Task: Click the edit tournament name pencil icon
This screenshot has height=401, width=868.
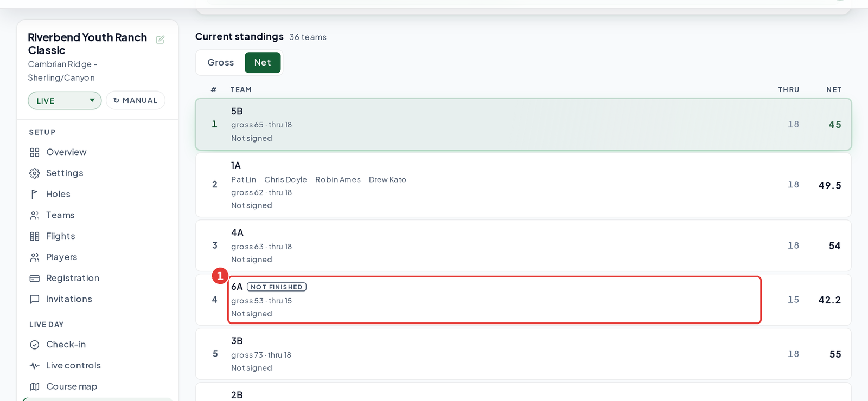Action: tap(160, 40)
